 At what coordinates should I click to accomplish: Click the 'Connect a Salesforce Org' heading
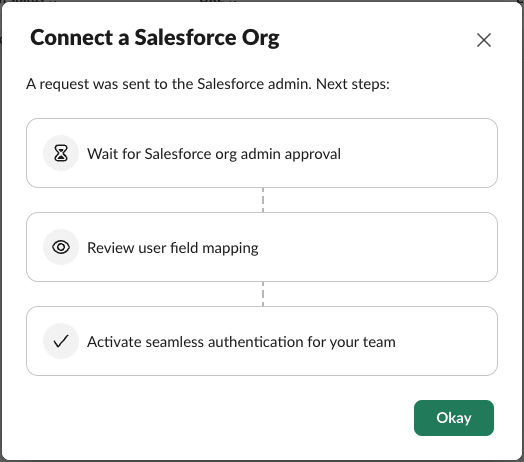pyautogui.click(x=155, y=38)
